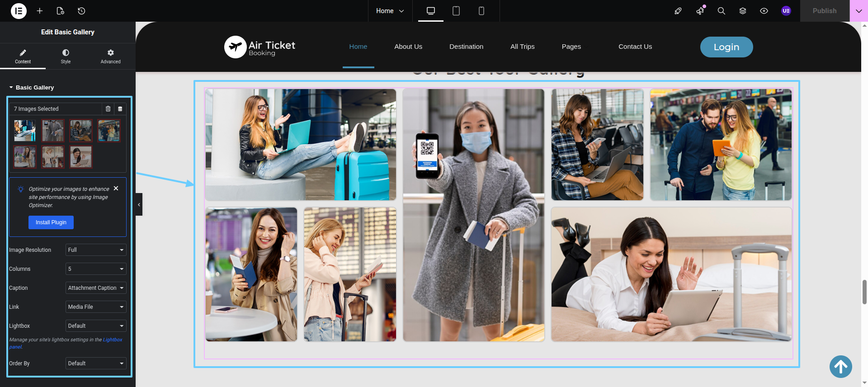Switch to tablet responsive view

tap(456, 11)
